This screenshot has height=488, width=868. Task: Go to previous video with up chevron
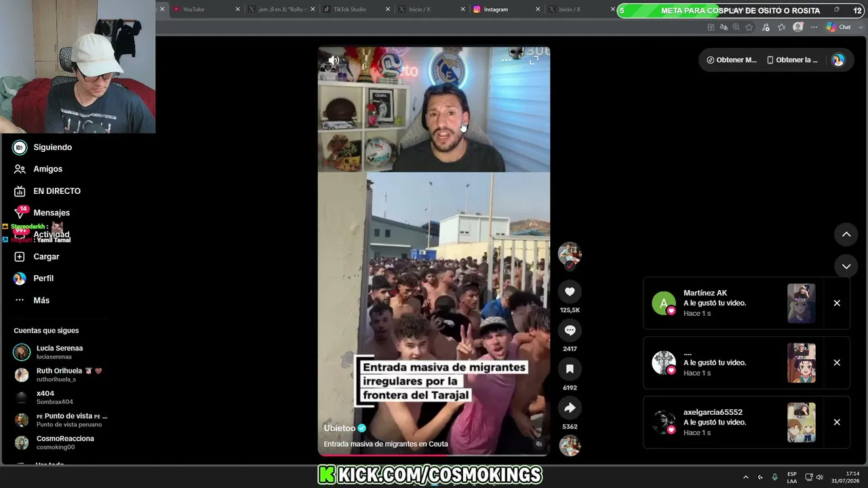(846, 235)
